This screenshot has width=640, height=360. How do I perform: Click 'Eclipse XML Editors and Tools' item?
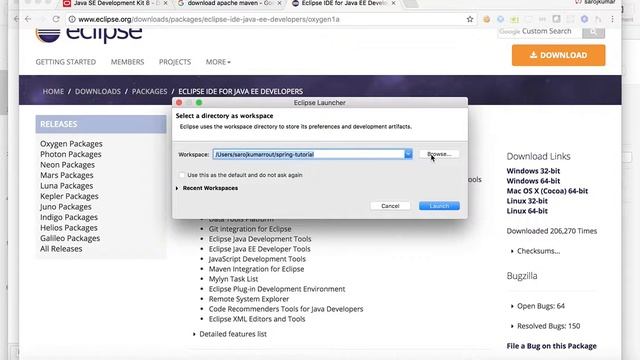[257, 319]
